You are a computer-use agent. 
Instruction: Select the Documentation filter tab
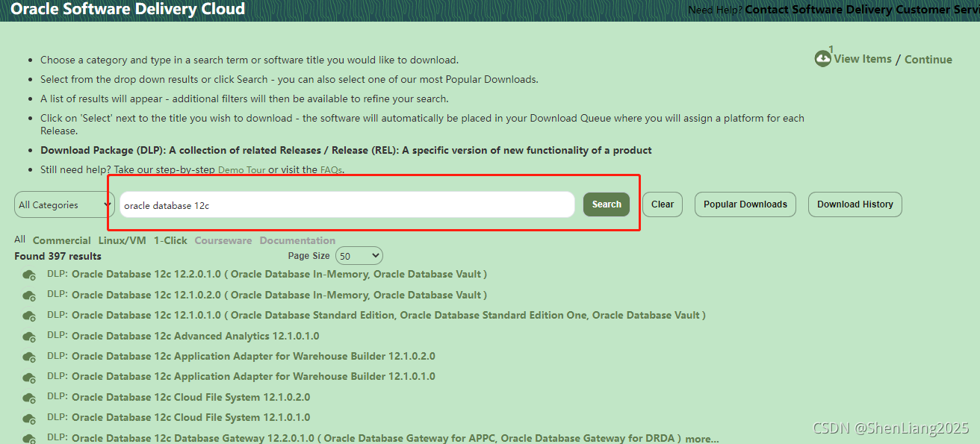click(297, 240)
